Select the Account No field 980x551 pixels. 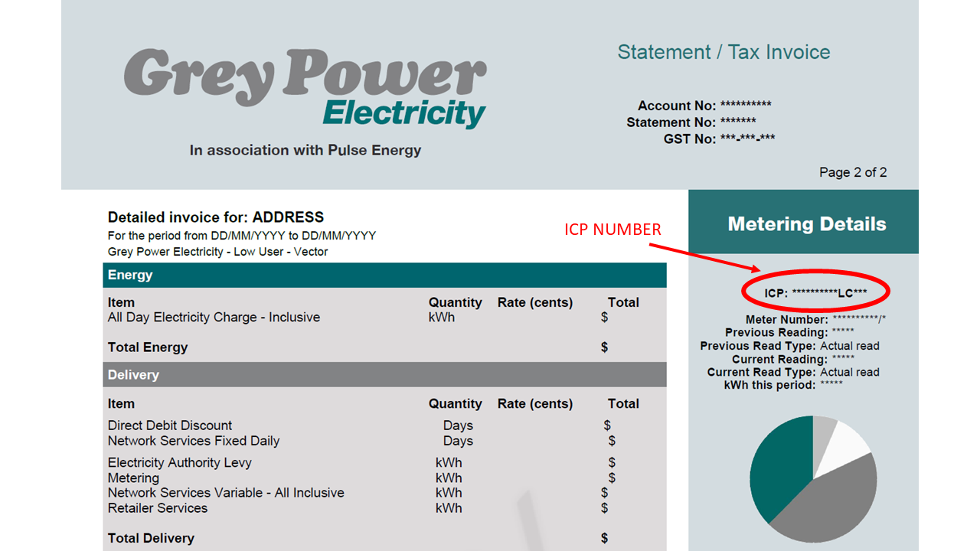pyautogui.click(x=704, y=106)
